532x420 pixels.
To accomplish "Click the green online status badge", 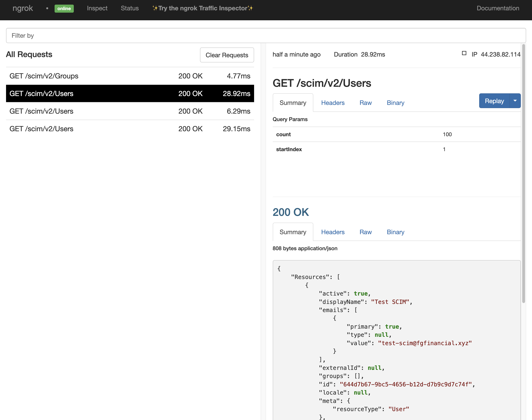I will coord(64,8).
